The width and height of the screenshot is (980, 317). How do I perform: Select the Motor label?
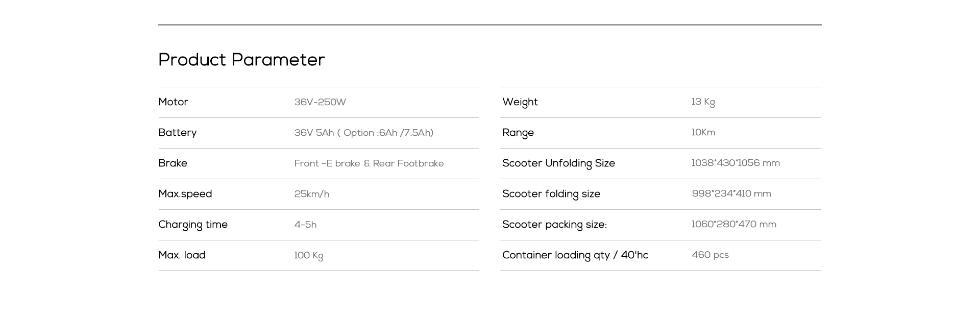coord(174,102)
